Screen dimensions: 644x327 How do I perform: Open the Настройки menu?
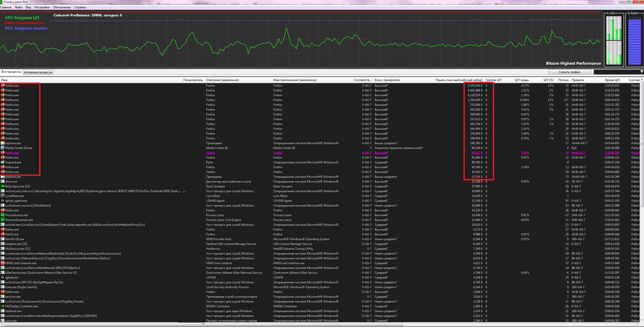coord(42,7)
